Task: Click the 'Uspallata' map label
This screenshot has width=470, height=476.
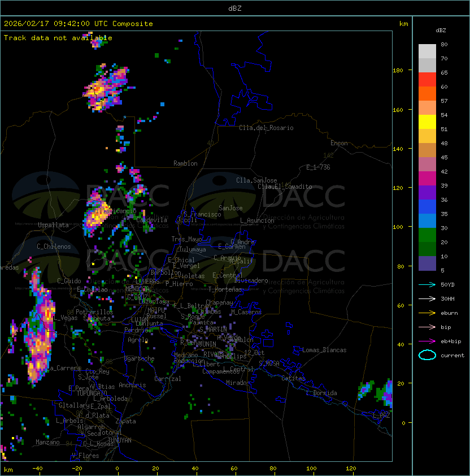Action: (53, 225)
